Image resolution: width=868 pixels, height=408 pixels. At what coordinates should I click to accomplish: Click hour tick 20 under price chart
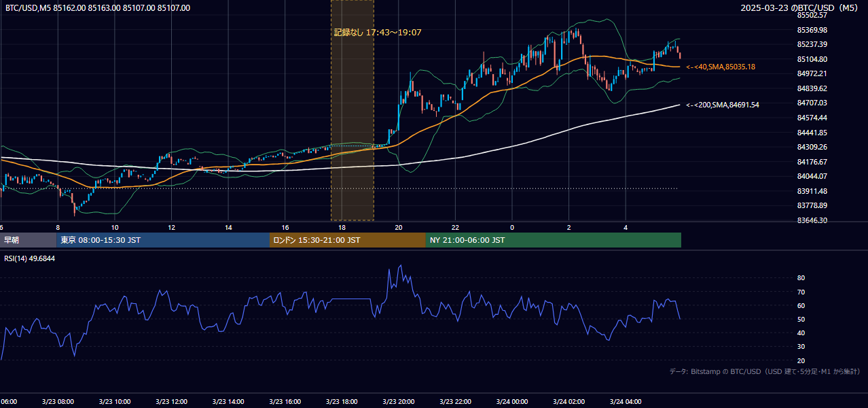pyautogui.click(x=399, y=227)
